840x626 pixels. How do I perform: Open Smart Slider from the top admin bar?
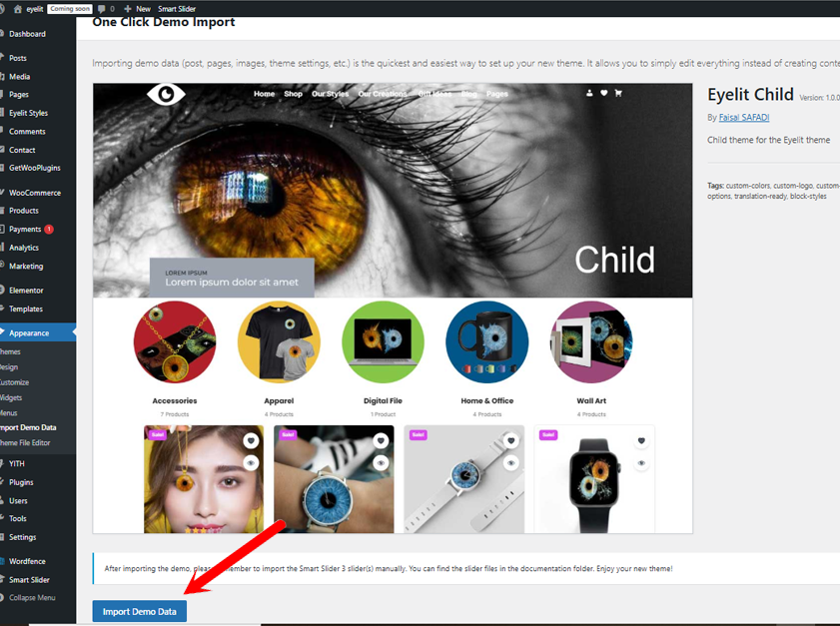tap(177, 8)
